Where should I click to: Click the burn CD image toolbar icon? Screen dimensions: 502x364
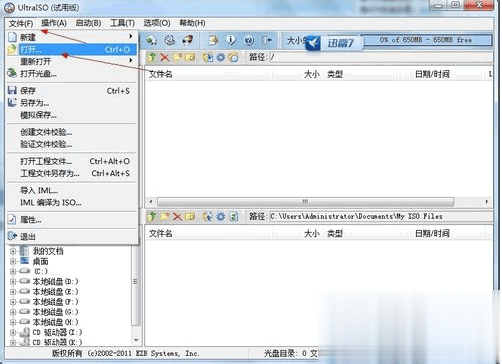188,40
